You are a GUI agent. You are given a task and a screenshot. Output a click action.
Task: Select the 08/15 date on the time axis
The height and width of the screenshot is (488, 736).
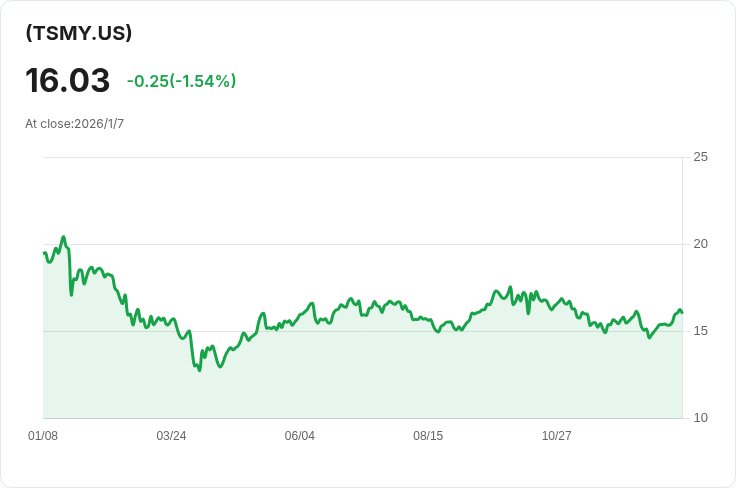click(x=428, y=436)
